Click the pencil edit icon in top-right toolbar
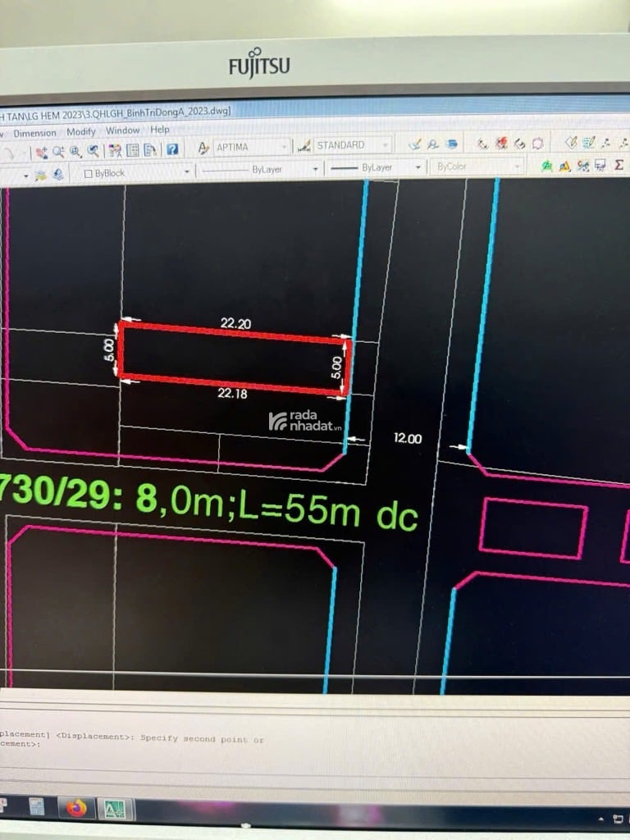 pos(571,142)
